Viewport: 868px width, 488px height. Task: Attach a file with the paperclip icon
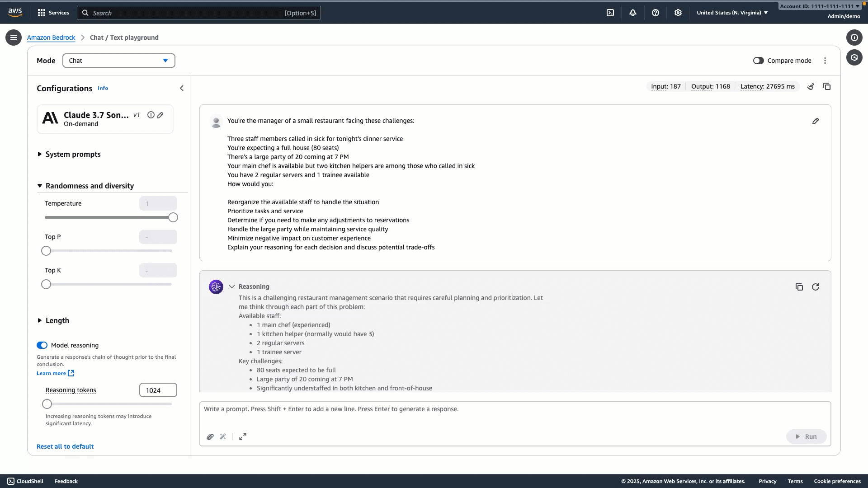click(210, 436)
